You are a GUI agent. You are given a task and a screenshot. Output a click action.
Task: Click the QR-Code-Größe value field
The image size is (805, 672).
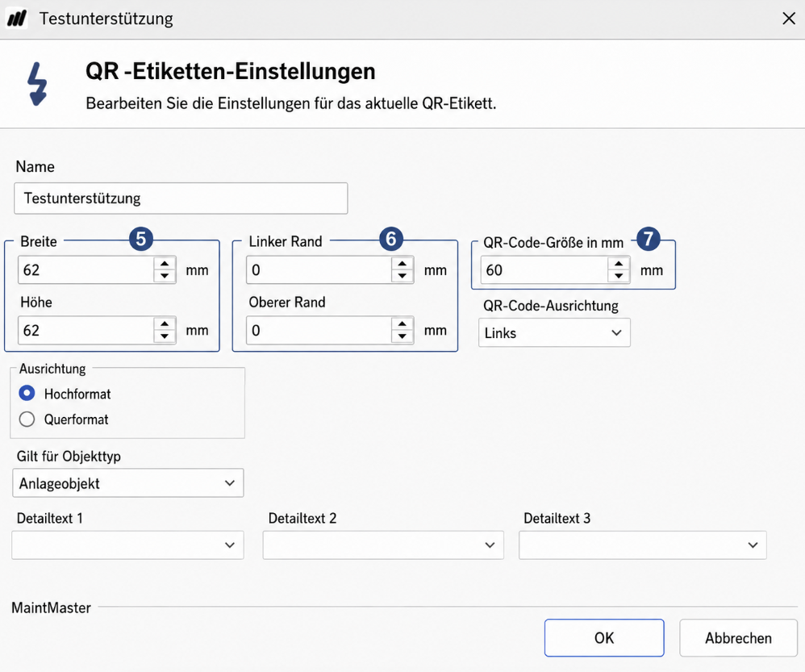click(544, 270)
